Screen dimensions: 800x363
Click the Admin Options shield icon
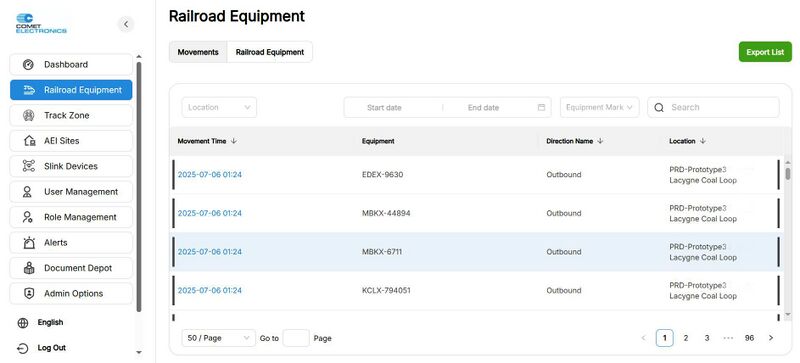point(29,294)
